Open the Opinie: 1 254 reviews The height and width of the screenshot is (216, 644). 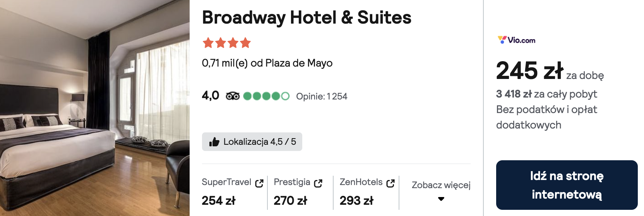[x=322, y=96]
